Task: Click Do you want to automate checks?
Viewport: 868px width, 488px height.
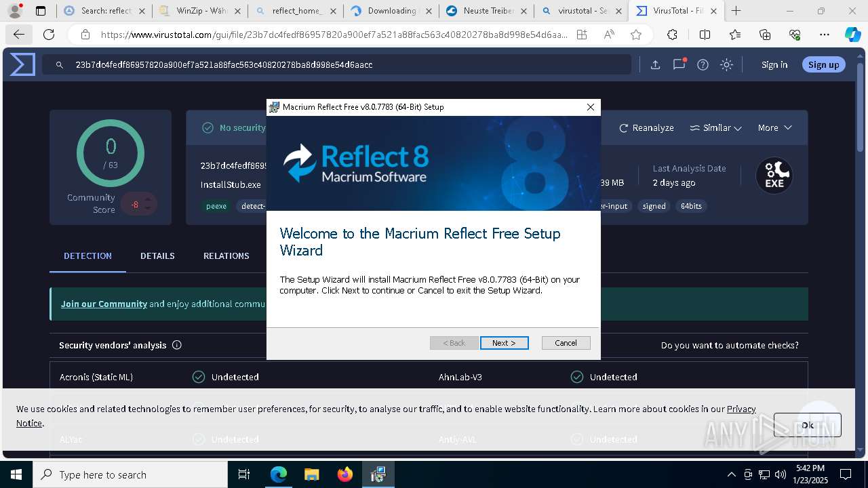Action: click(x=730, y=345)
